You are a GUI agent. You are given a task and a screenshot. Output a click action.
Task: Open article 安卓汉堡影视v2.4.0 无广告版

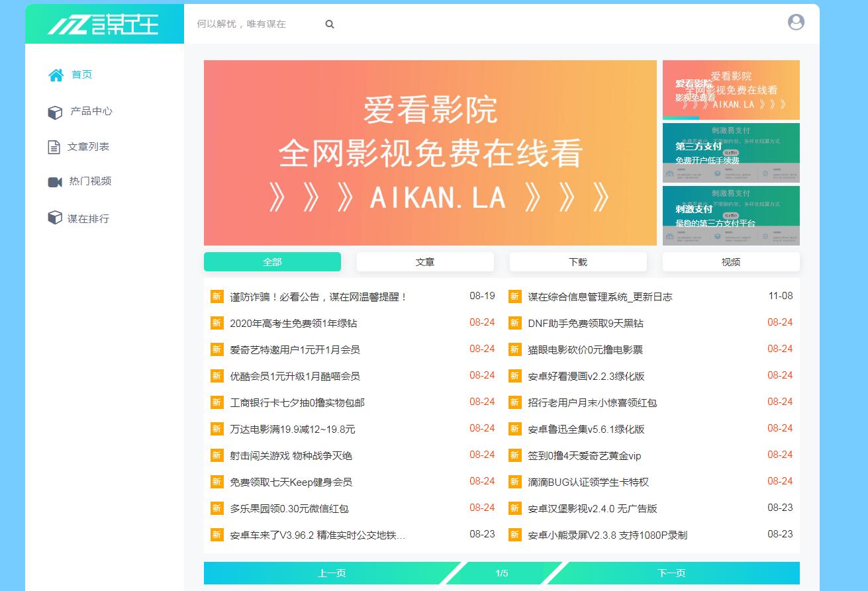click(x=593, y=509)
